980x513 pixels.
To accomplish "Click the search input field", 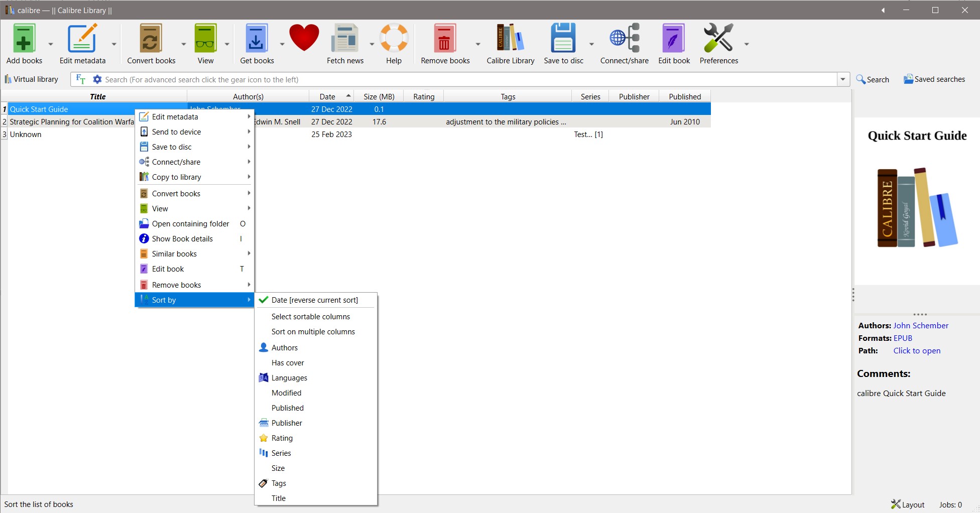I will click(x=469, y=79).
